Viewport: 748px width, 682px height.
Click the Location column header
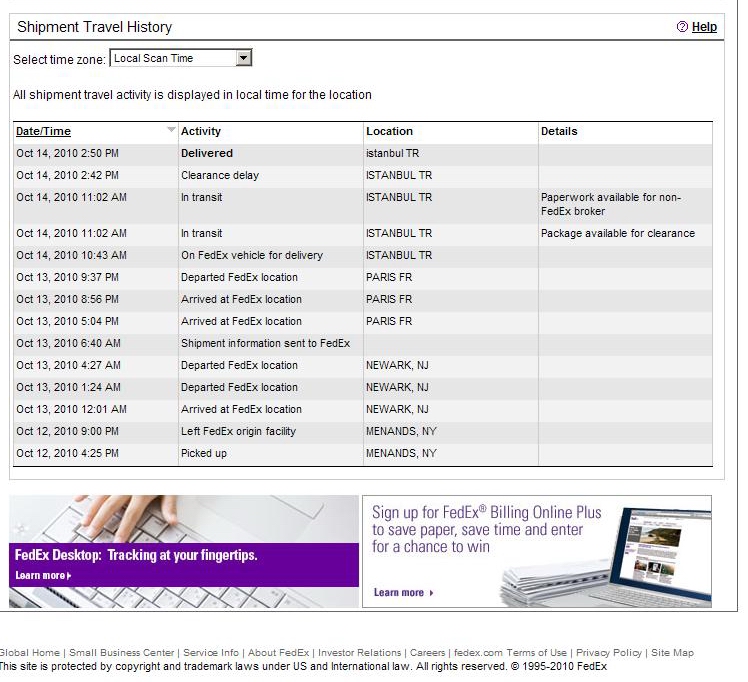(389, 131)
